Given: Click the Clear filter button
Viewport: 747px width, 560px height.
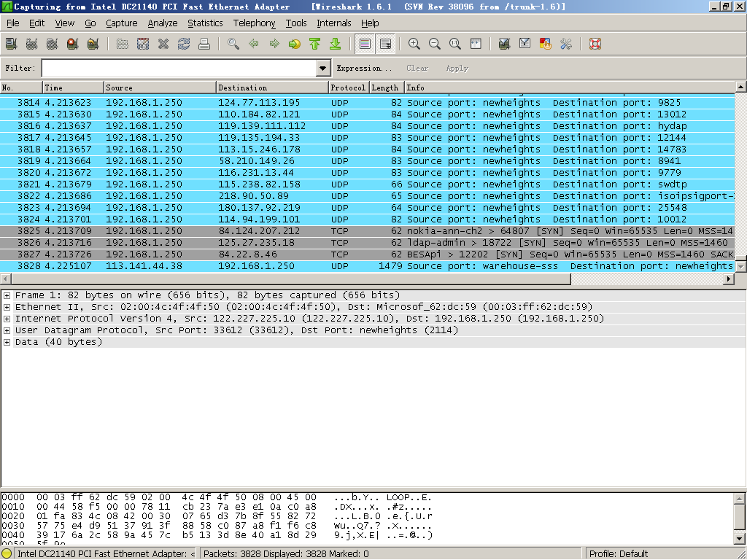Looking at the screenshot, I should 417,68.
